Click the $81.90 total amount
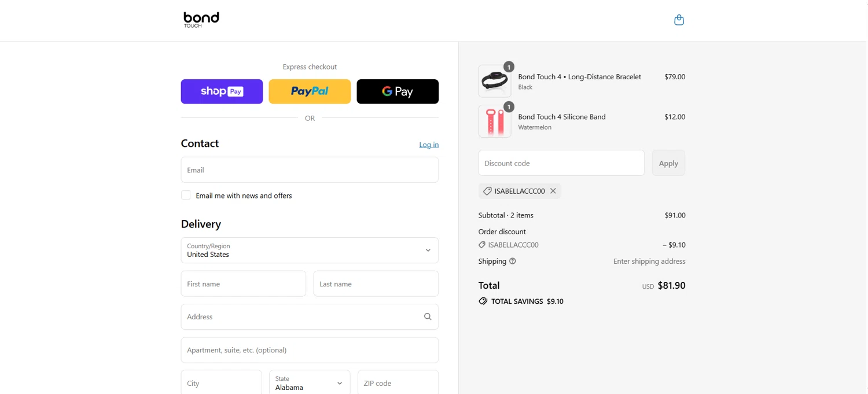868x394 pixels. 671,285
